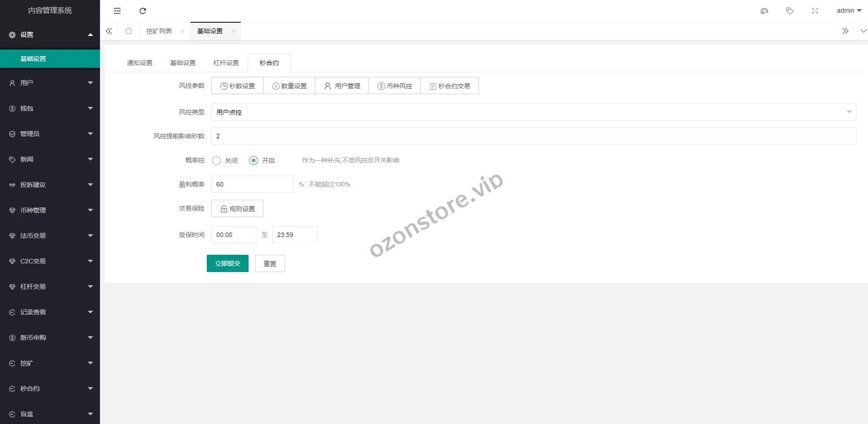Go to home tab icon
868x424 pixels.
point(129,31)
